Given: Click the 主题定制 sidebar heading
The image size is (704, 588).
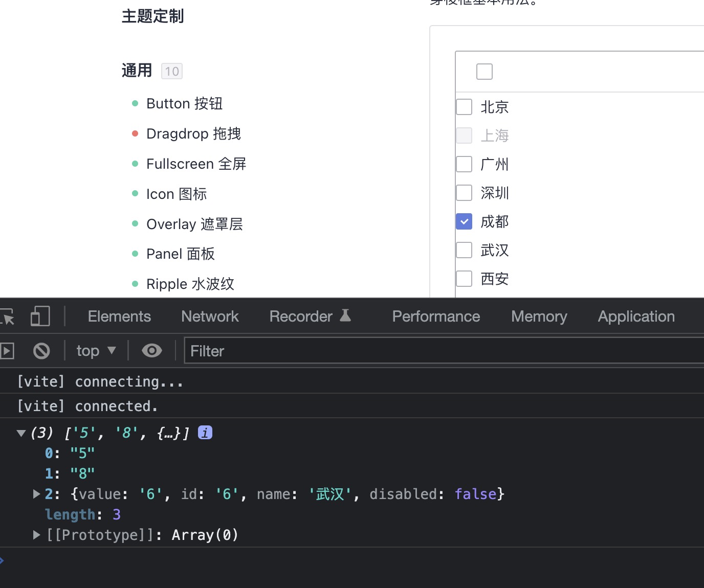Looking at the screenshot, I should [152, 16].
